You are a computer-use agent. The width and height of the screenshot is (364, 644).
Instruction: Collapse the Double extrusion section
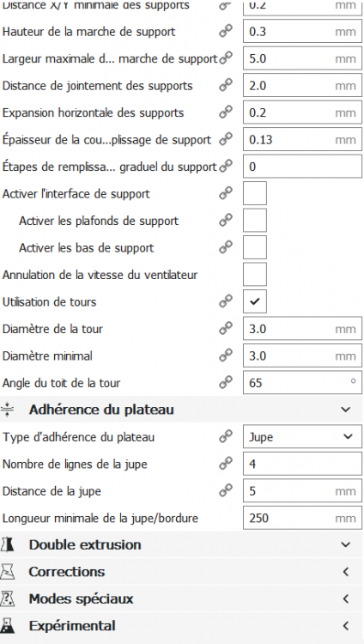346,544
